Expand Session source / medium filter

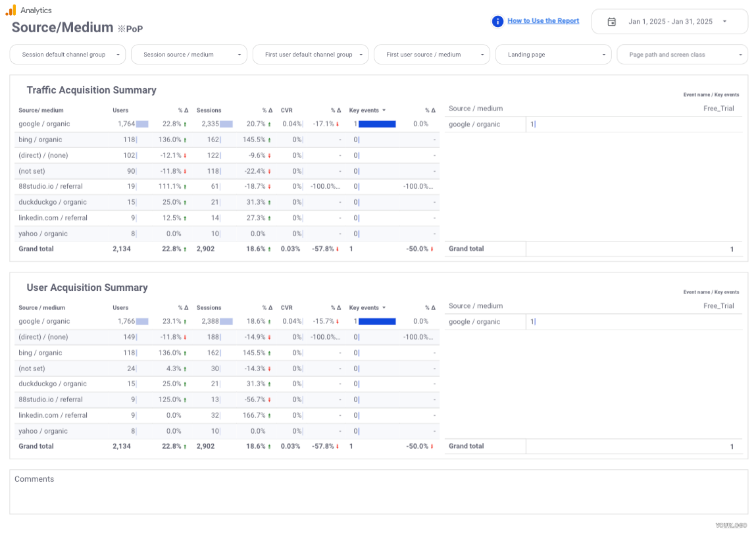click(x=189, y=55)
